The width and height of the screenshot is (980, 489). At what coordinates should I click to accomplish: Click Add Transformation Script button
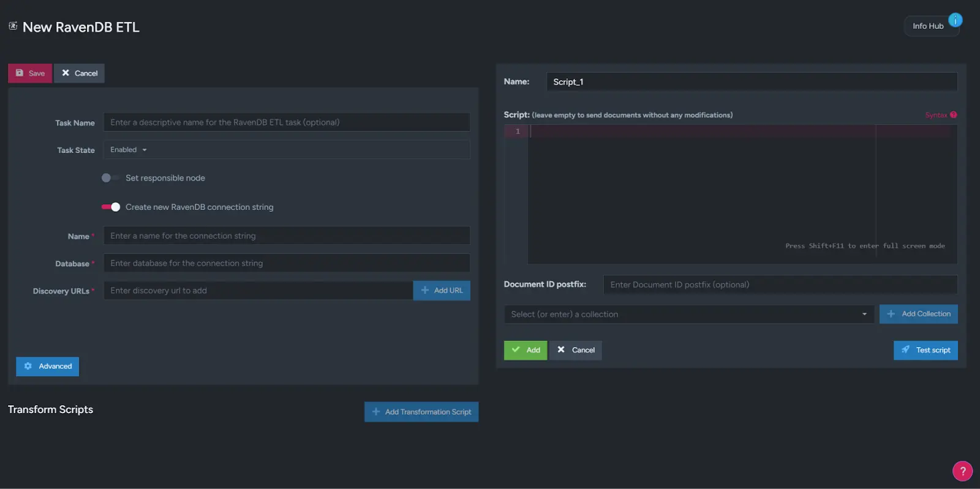pyautogui.click(x=421, y=412)
